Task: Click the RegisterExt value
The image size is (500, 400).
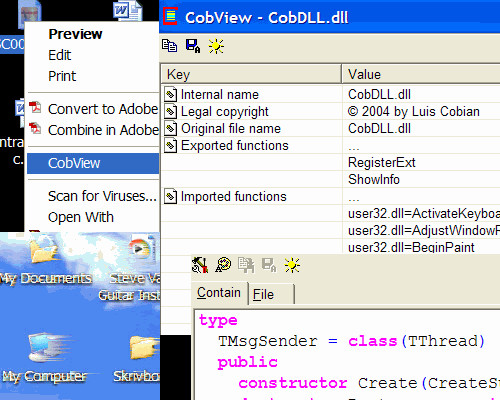Action: click(382, 163)
